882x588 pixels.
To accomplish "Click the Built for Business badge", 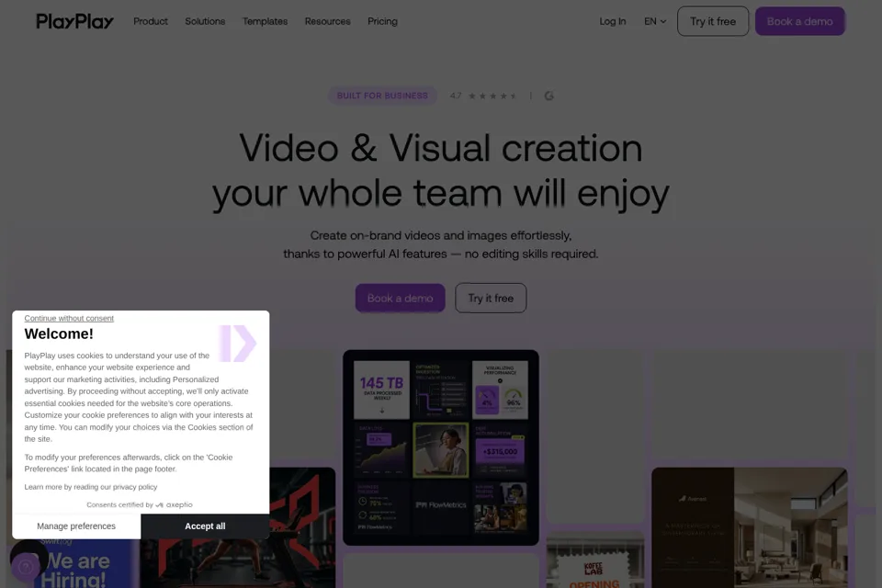I will [382, 96].
